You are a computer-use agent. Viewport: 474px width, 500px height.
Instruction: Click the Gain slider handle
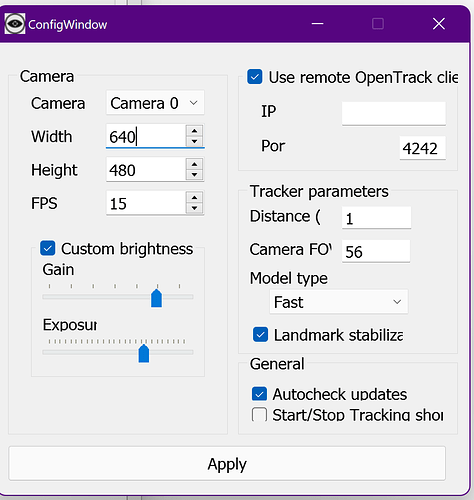tap(156, 298)
